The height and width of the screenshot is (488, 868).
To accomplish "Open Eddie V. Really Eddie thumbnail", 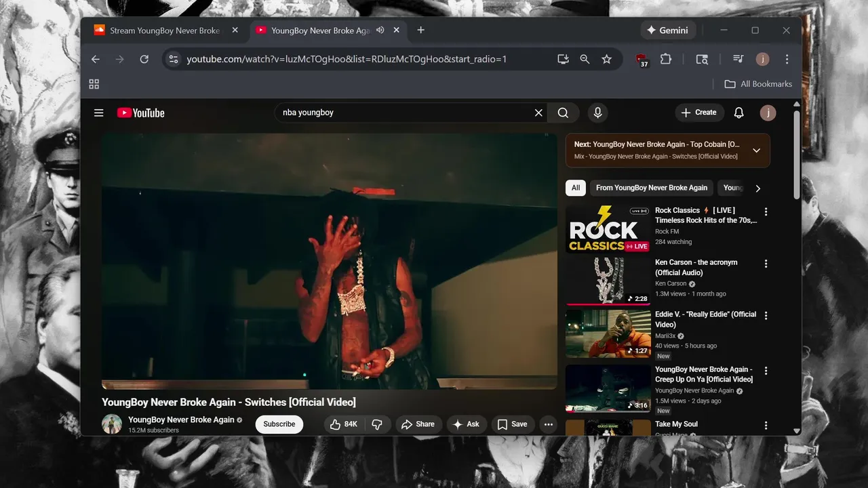I will point(608,333).
